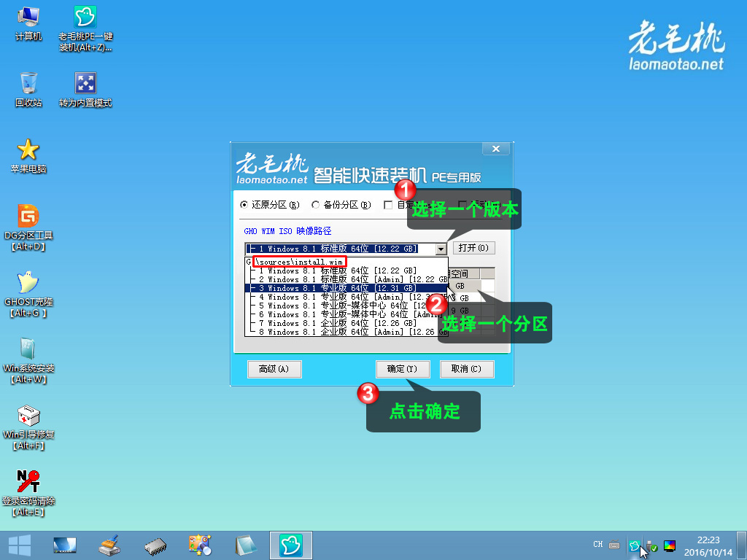Click the 取消(C) button

(x=466, y=369)
